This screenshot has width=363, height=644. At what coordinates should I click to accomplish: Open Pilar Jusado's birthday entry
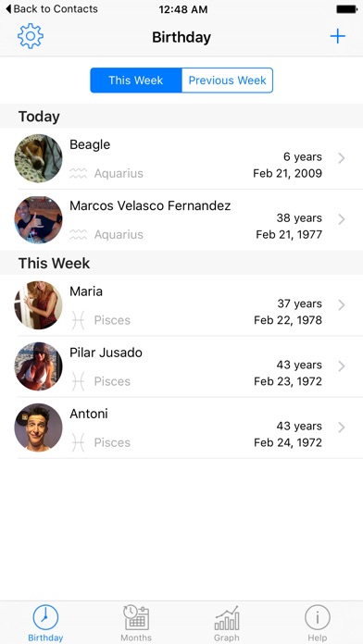(x=181, y=366)
